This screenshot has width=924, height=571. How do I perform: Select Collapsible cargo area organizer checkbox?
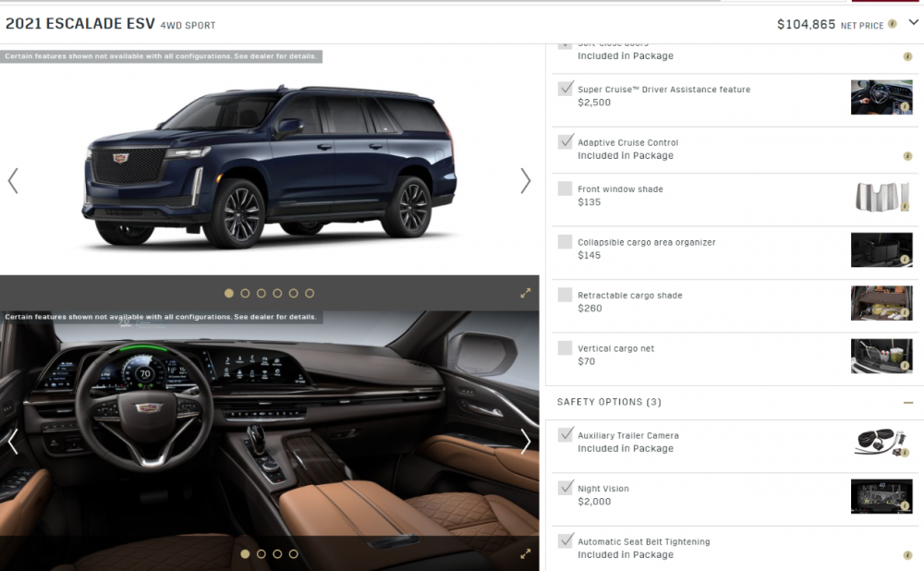click(565, 241)
